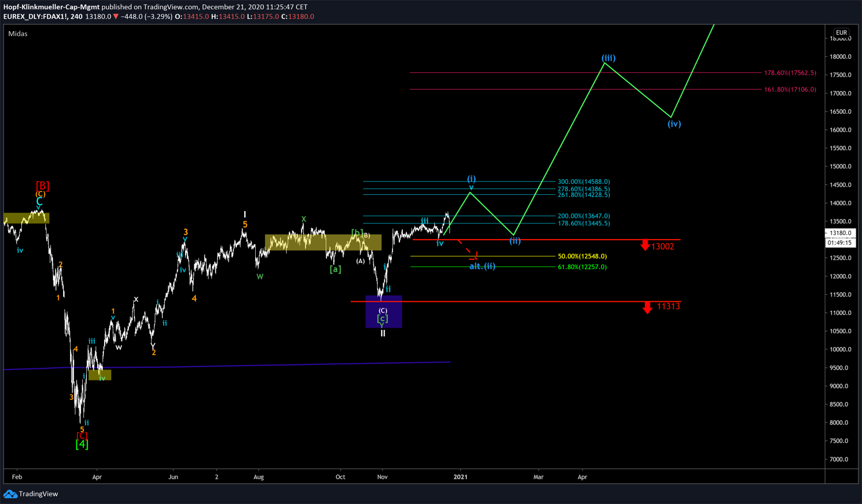Click the symbol EUREX_DLY:FDAX1!, 240
The image size is (862, 504).
(43, 17)
